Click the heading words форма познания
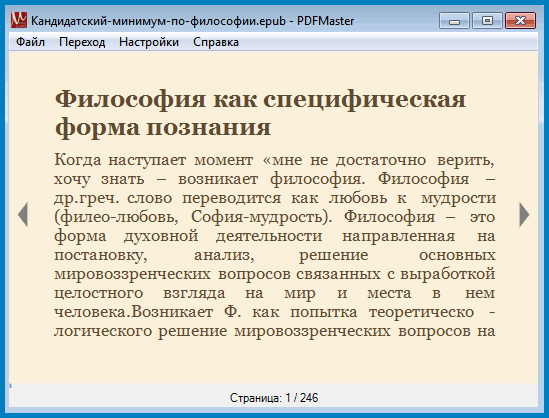The height and width of the screenshot is (418, 549). [x=163, y=127]
